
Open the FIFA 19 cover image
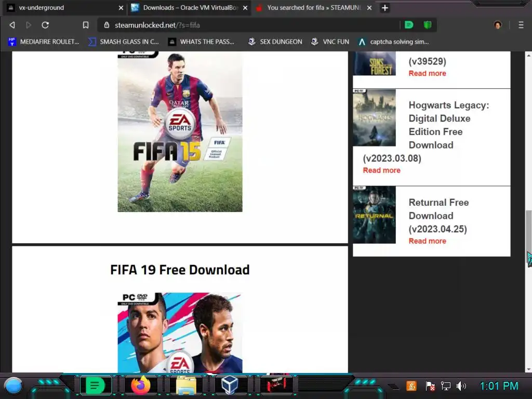coord(180,333)
